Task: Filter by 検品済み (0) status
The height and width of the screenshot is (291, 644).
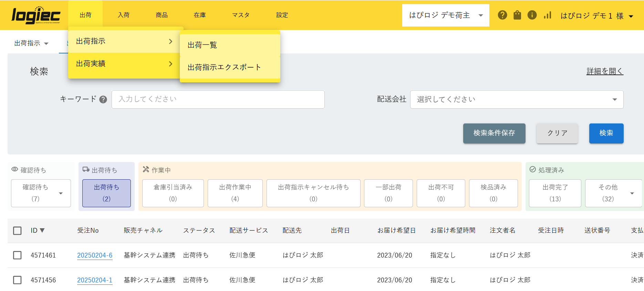Action: tap(494, 193)
